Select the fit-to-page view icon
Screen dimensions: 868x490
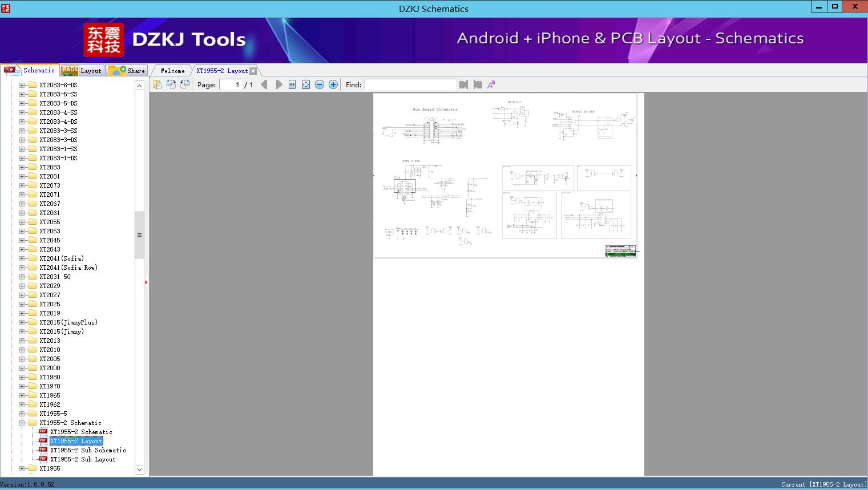(305, 84)
